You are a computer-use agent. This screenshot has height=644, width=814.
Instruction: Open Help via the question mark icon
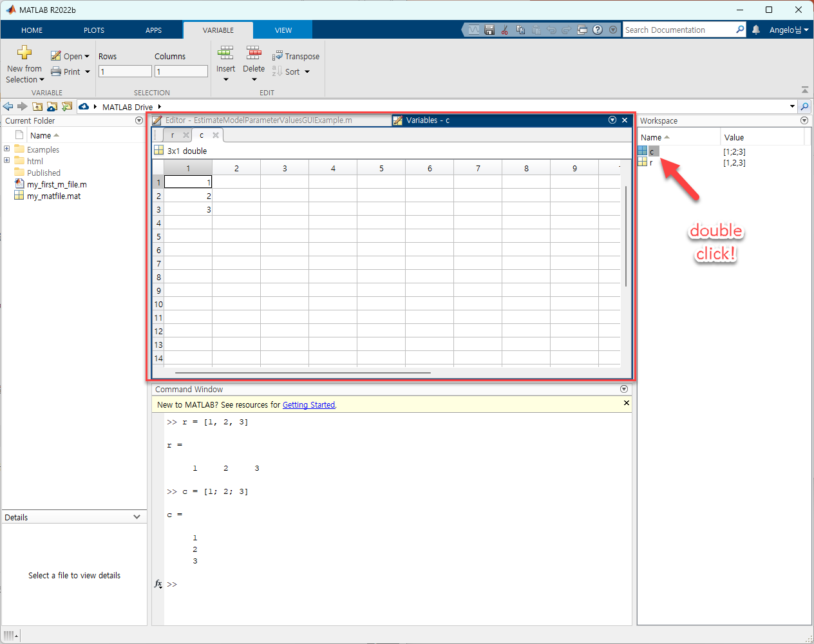[x=598, y=30]
